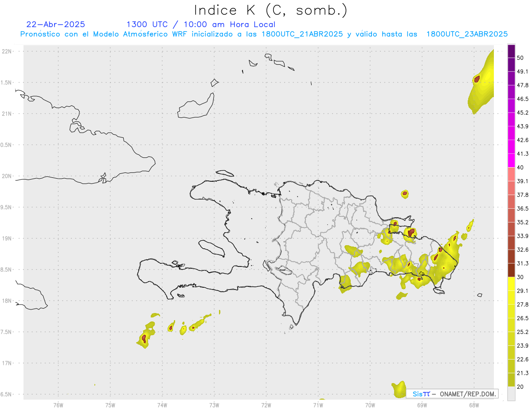The image size is (532, 411).
Task: Click latitude label "21N"
Action: pos(7,114)
